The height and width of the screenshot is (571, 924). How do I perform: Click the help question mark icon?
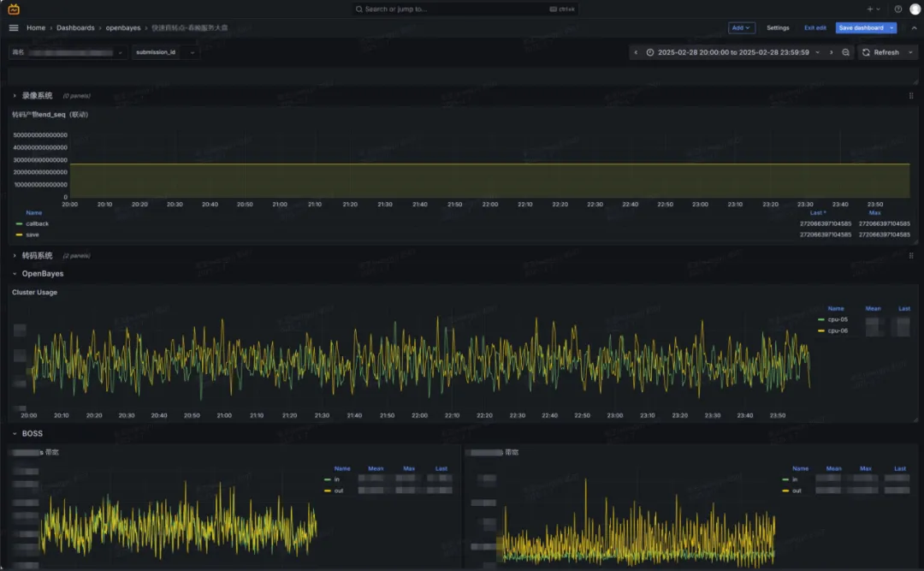tap(897, 9)
